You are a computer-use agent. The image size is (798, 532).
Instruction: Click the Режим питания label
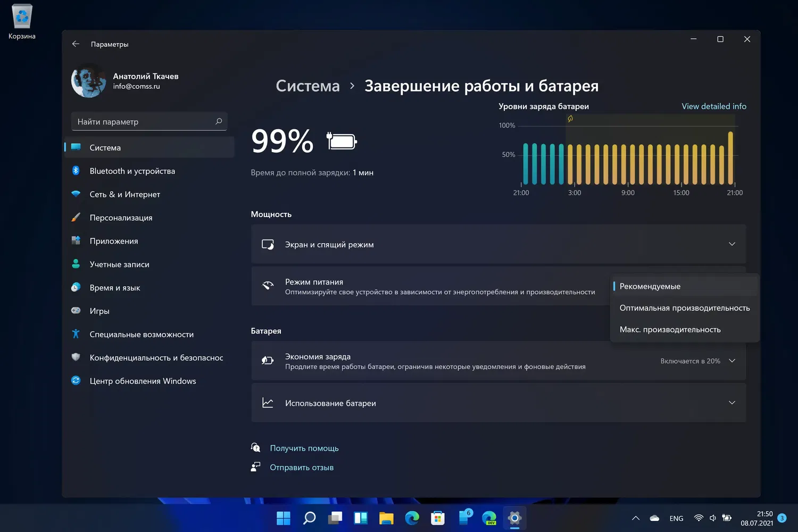(314, 282)
